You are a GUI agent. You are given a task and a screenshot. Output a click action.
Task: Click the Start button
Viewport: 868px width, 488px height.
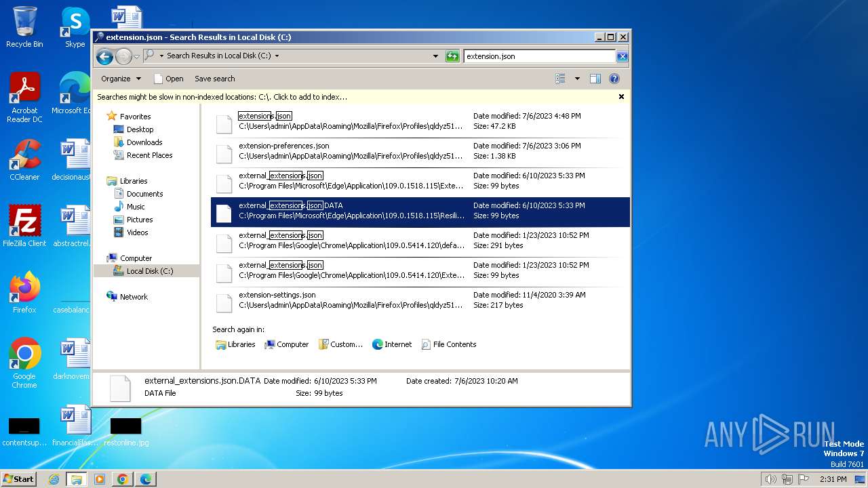18,479
